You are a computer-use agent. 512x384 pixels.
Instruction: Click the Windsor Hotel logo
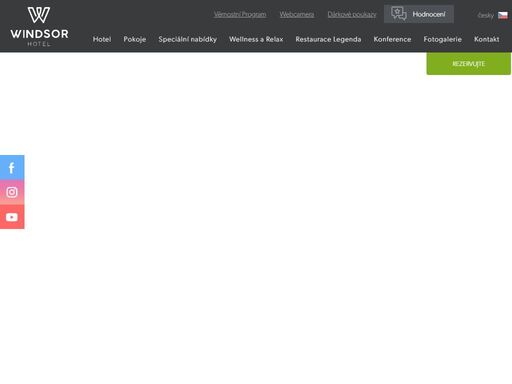(39, 26)
